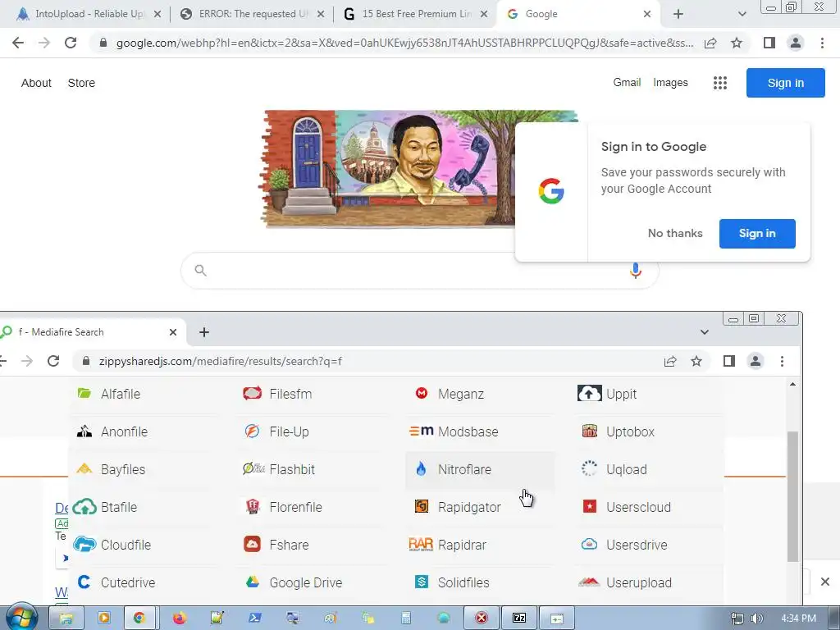Share the Google page URL
This screenshot has width=840, height=630.
(710, 43)
